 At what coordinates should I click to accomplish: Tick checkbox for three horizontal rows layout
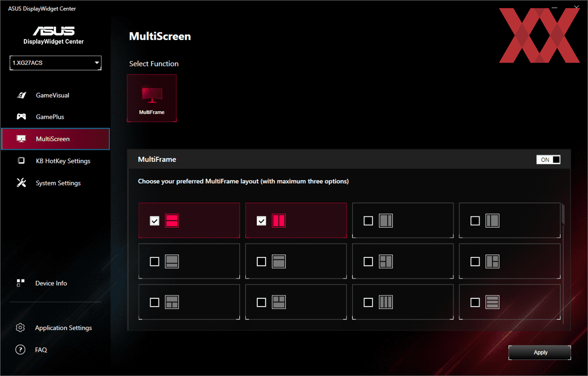coord(475,302)
